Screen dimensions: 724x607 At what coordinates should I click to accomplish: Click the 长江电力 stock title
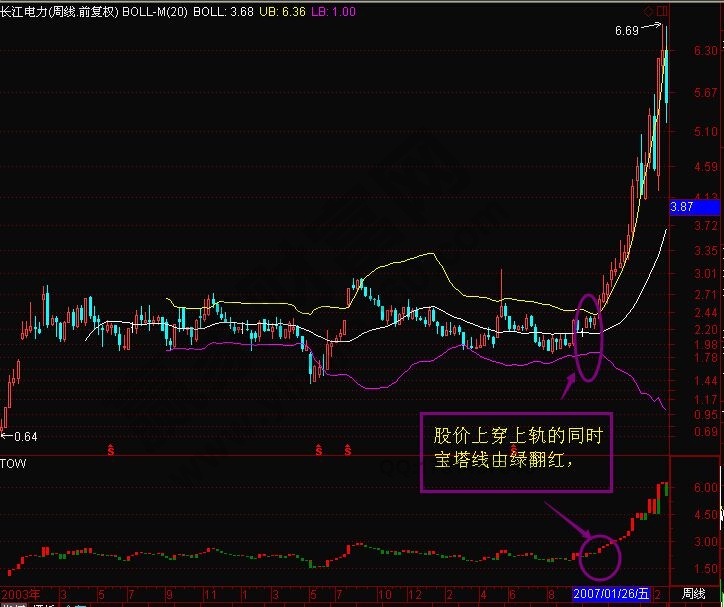27,12
